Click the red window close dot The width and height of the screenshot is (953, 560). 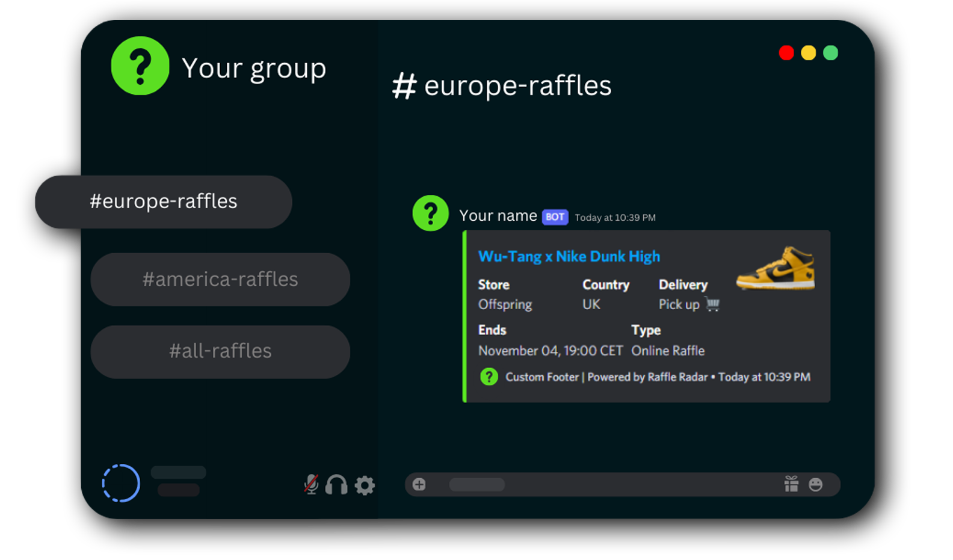pos(786,53)
